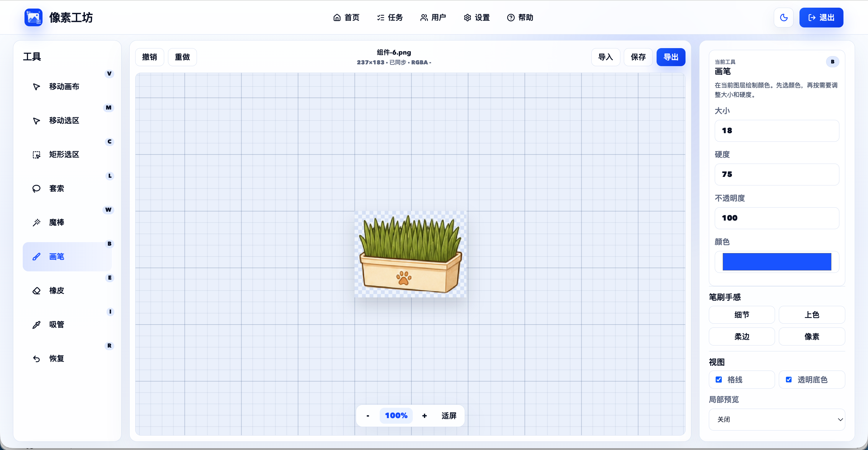This screenshot has width=868, height=450.
Task: Click the I shortcut badge
Action: [x=110, y=312]
